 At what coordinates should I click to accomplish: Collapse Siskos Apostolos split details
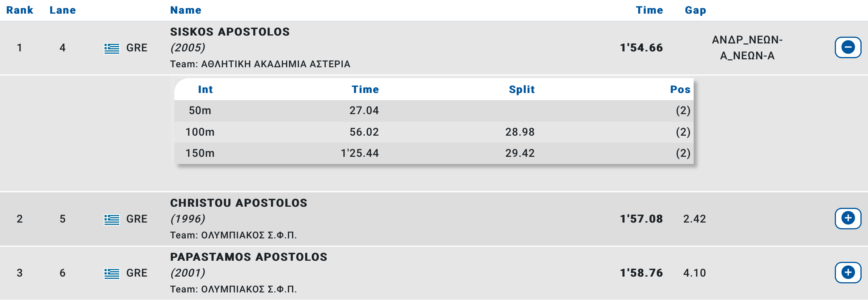coord(848,48)
